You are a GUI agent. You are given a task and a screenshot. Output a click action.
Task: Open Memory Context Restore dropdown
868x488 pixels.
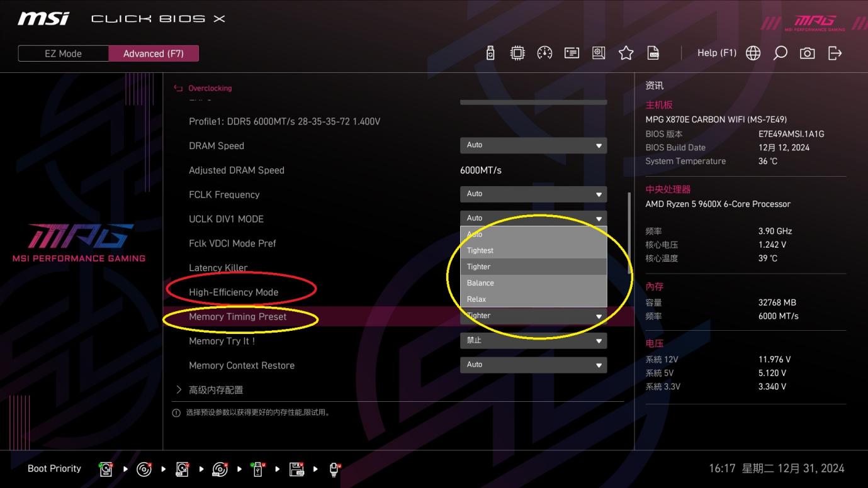pos(533,365)
